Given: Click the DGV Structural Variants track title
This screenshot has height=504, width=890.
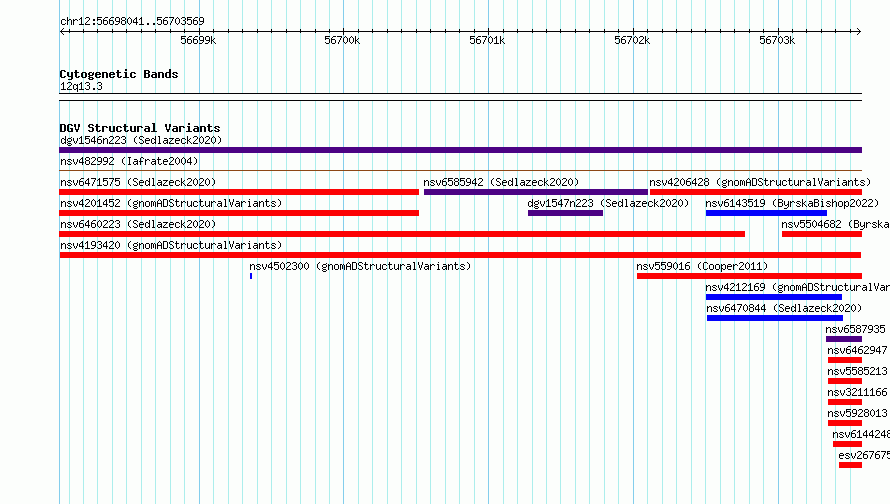Looking at the screenshot, I should point(140,128).
